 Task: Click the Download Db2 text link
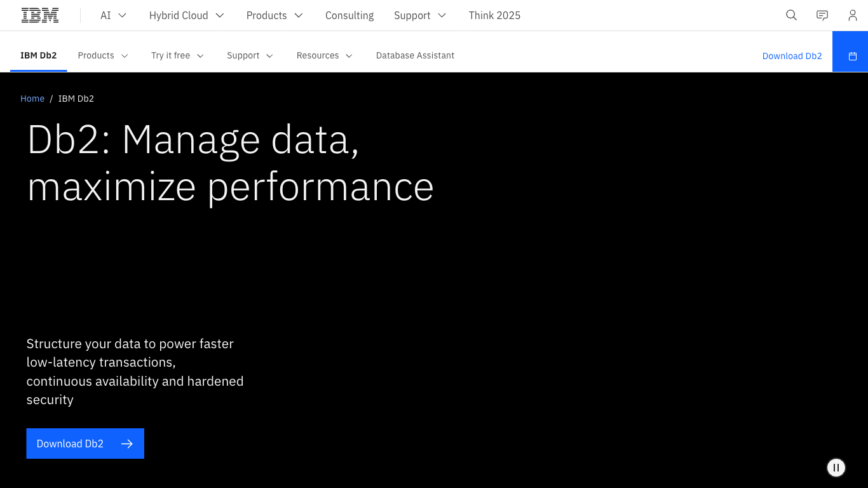[x=792, y=56]
